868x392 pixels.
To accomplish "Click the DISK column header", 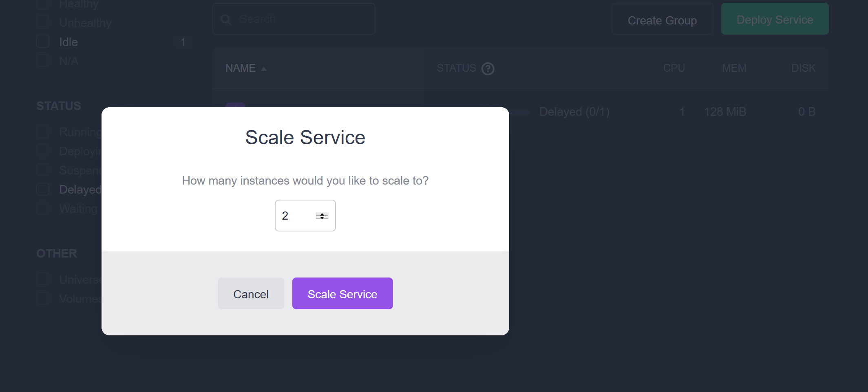I will point(803,68).
